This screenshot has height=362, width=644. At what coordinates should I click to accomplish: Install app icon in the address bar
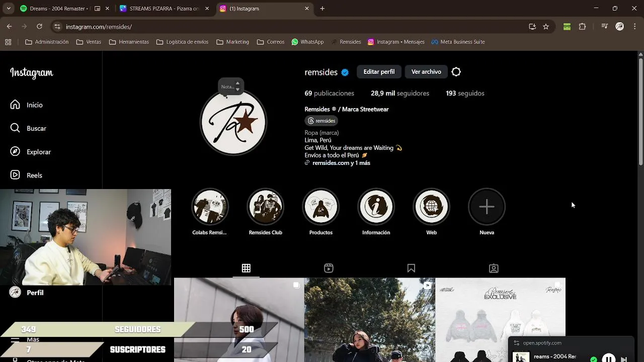pyautogui.click(x=532, y=27)
